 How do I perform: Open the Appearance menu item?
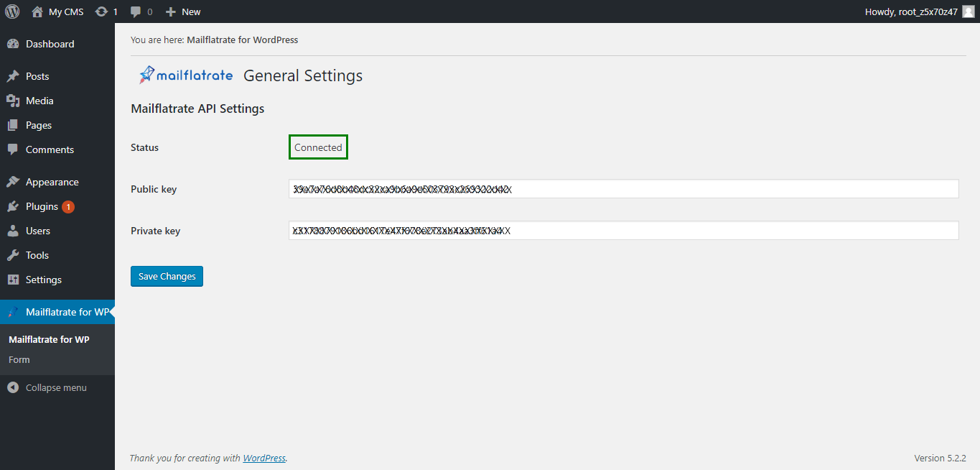pos(52,182)
